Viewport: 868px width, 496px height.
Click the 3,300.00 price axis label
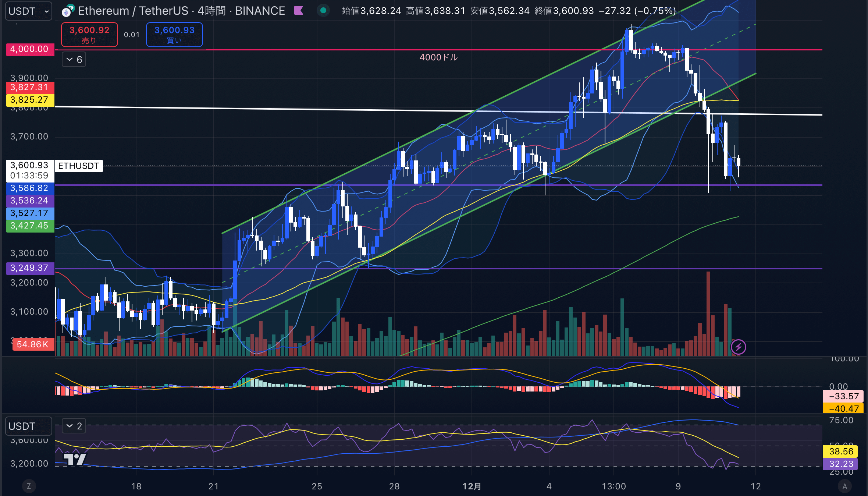click(x=29, y=254)
